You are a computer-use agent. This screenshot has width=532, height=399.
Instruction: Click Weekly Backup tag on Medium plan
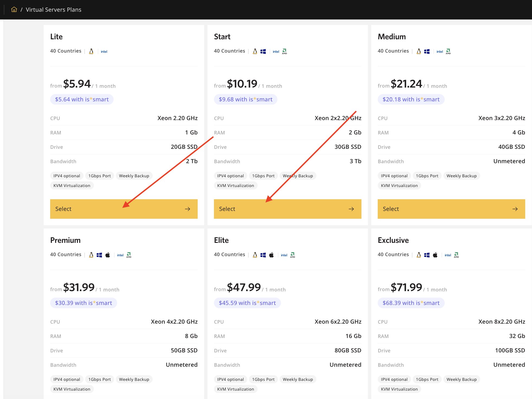(x=462, y=176)
